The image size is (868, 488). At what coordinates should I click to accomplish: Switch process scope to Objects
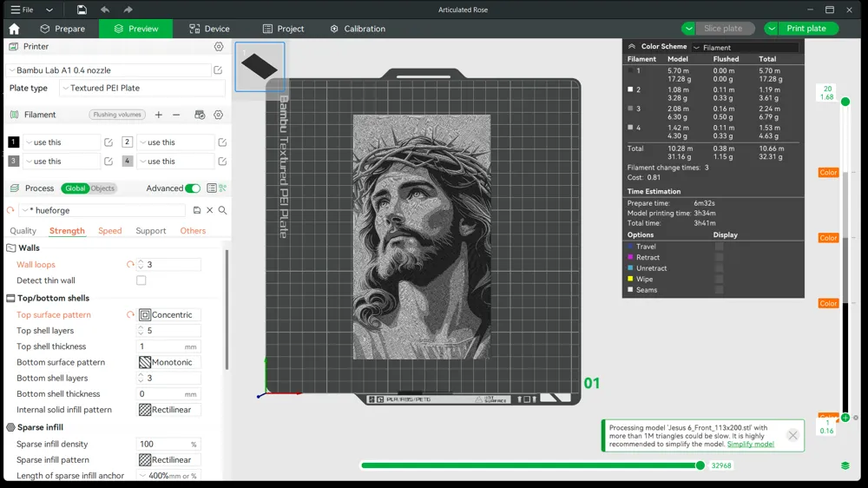102,188
